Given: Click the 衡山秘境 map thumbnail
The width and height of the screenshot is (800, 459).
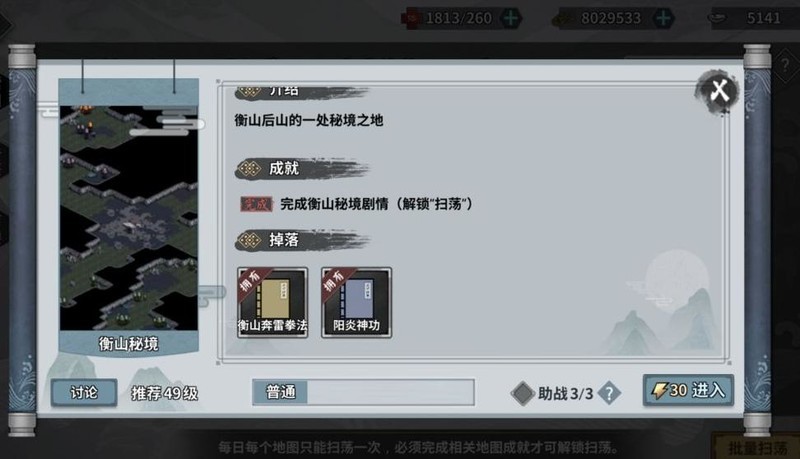Looking at the screenshot, I should pos(129,217).
